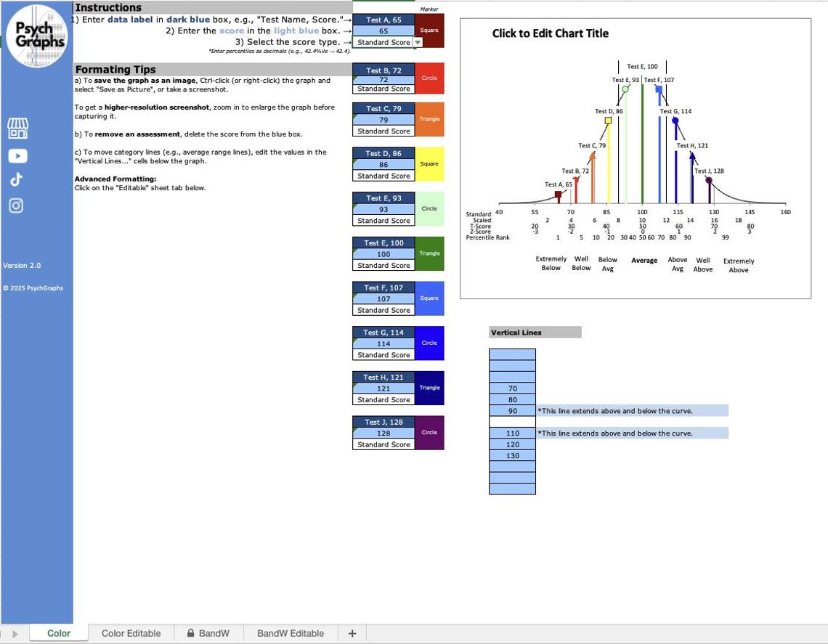Open the PsychGraphs store via storefront icon
This screenshot has height=644, width=828.
coord(17,127)
